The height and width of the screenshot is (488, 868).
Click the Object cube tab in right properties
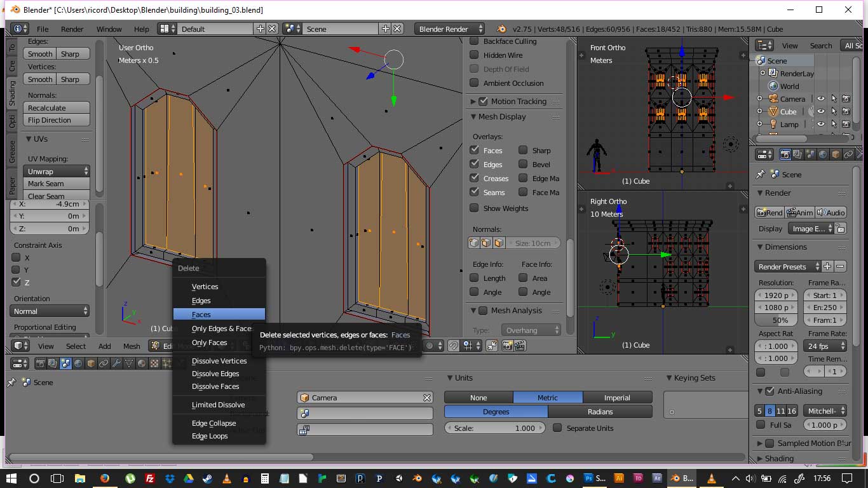tap(836, 154)
